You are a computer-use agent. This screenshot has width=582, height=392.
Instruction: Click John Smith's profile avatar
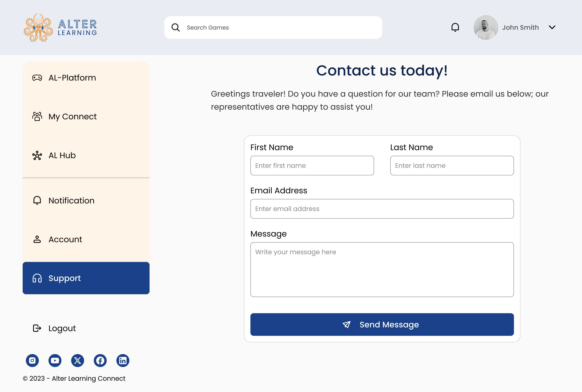tap(485, 27)
